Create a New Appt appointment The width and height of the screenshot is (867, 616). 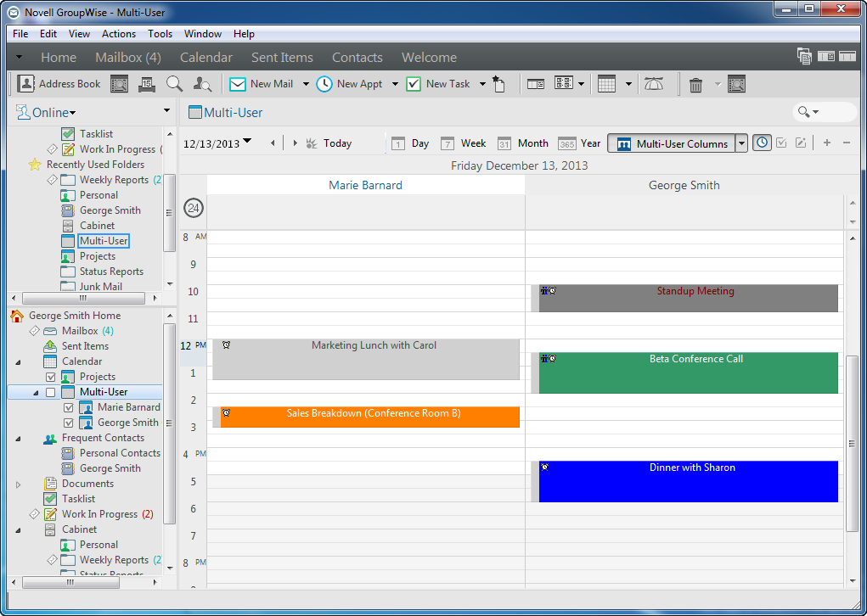point(350,84)
